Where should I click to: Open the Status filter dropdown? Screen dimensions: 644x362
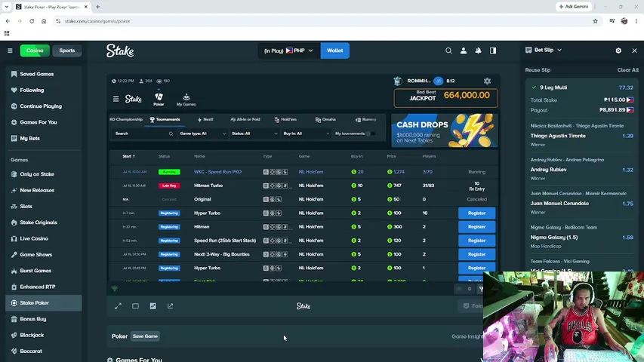pyautogui.click(x=254, y=133)
